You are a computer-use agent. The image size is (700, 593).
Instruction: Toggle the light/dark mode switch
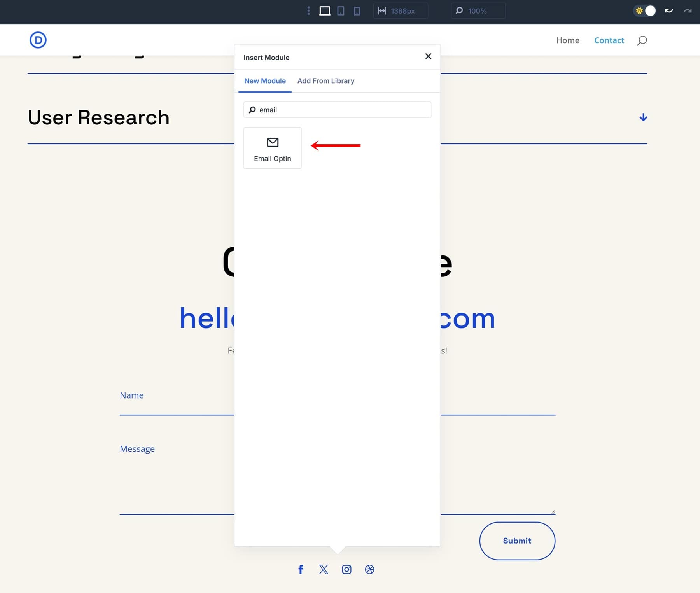[645, 11]
